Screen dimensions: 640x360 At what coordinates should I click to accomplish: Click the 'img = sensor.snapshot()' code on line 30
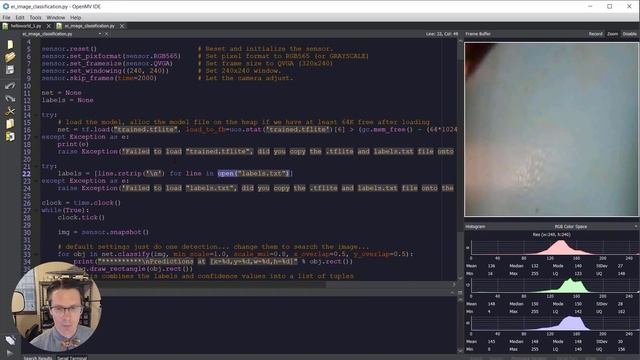[x=103, y=232]
